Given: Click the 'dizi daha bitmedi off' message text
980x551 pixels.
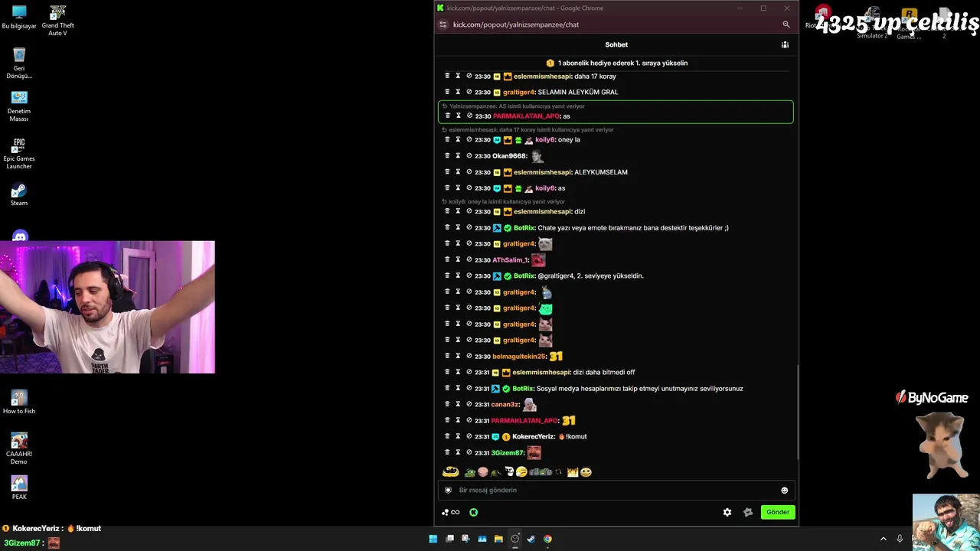Looking at the screenshot, I should coord(605,372).
